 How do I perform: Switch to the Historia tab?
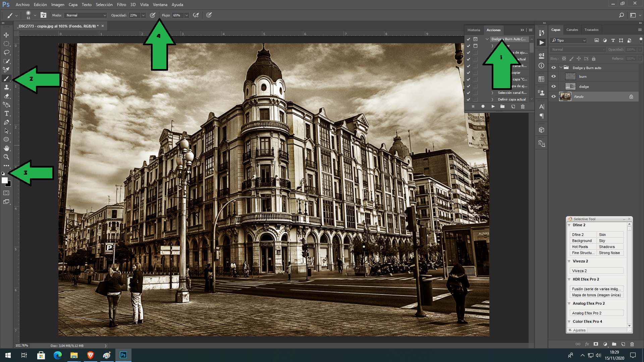pos(474,30)
